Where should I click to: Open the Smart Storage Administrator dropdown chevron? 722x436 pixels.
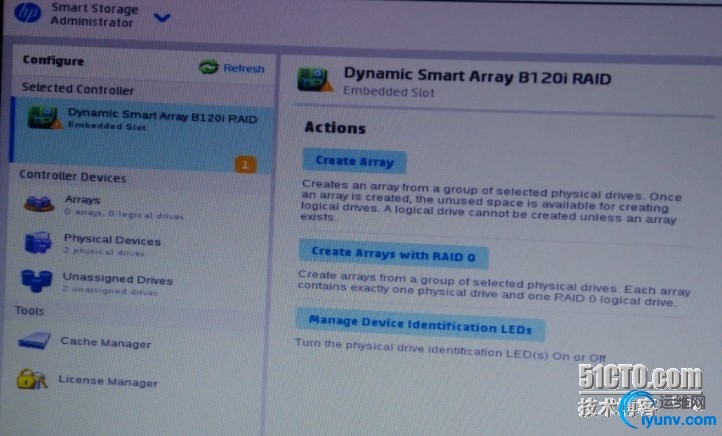(162, 18)
